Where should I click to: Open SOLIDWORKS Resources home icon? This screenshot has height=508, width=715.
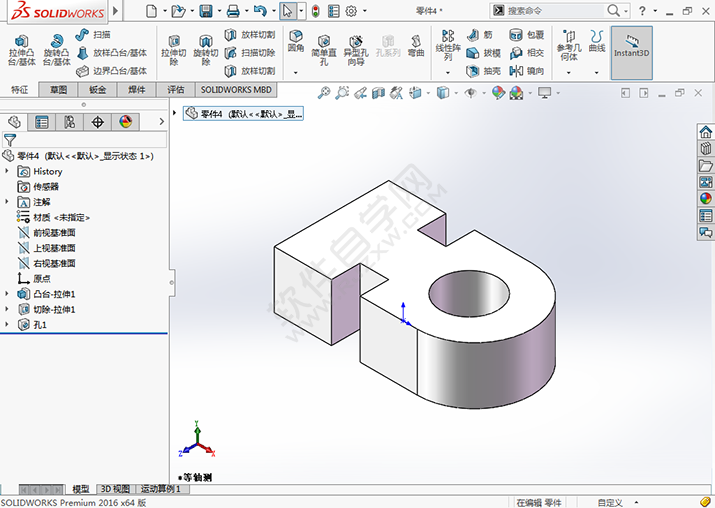(x=705, y=132)
